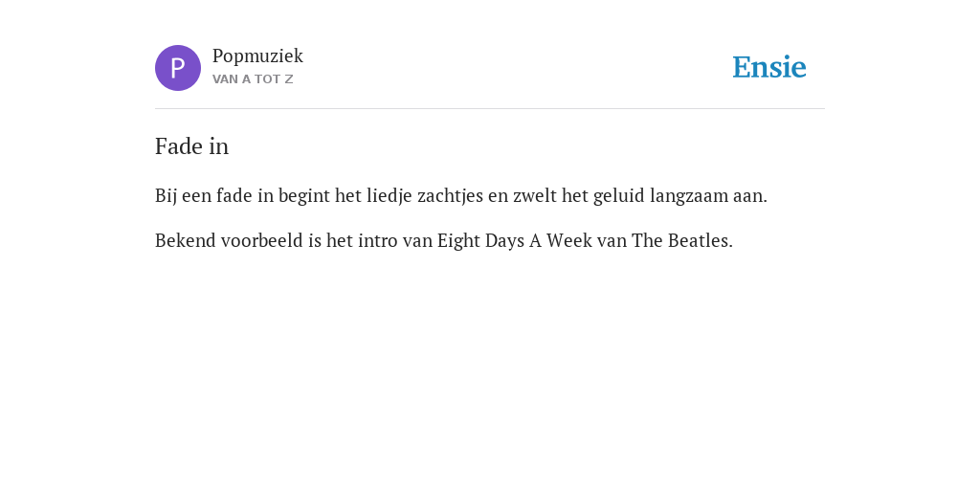Click the horizontal divider line under header
Image resolution: width=980 pixels, height=490 pixels.
(x=490, y=109)
